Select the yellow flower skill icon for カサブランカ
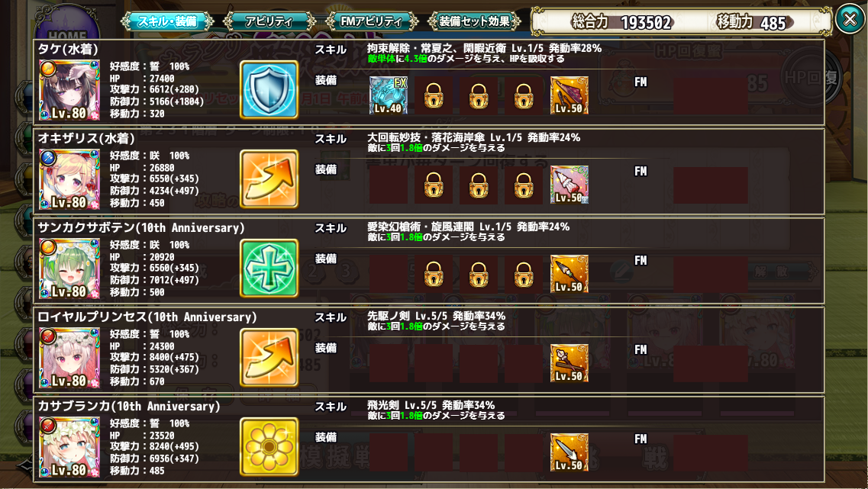 point(269,446)
